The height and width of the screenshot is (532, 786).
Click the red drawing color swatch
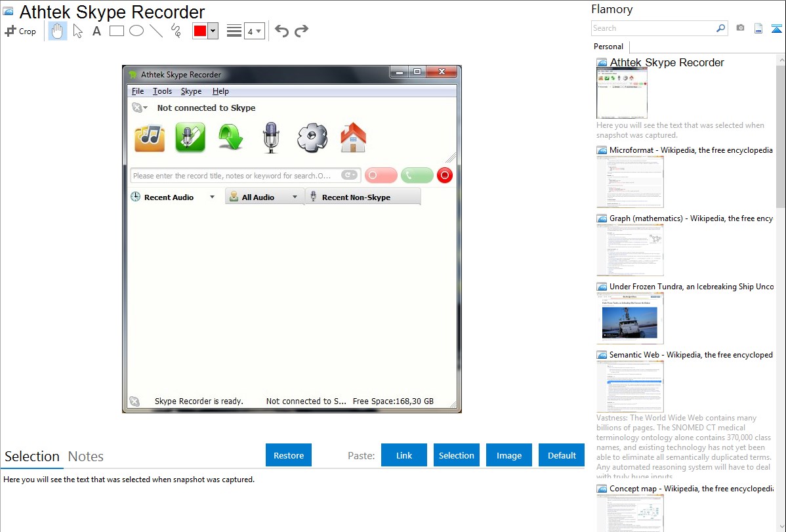click(200, 31)
